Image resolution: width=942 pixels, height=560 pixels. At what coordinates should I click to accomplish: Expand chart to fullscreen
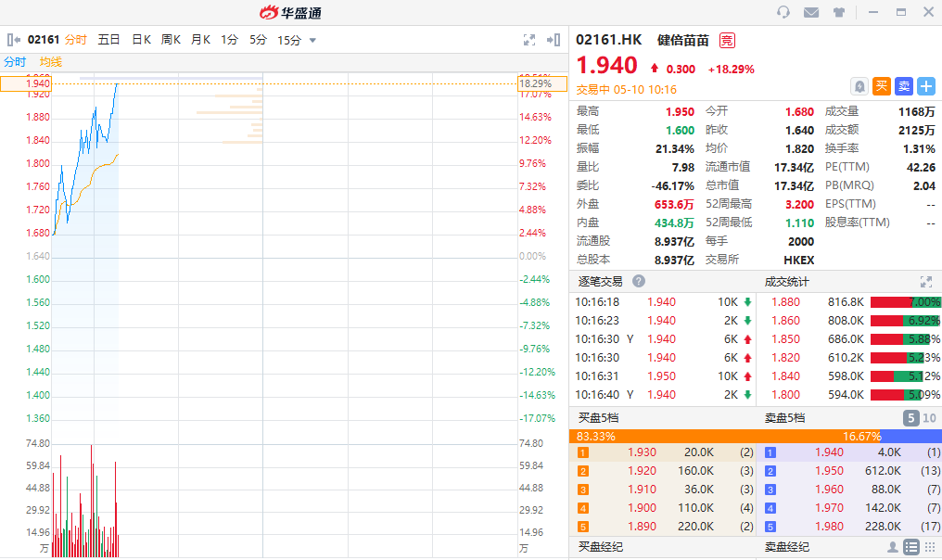click(529, 40)
